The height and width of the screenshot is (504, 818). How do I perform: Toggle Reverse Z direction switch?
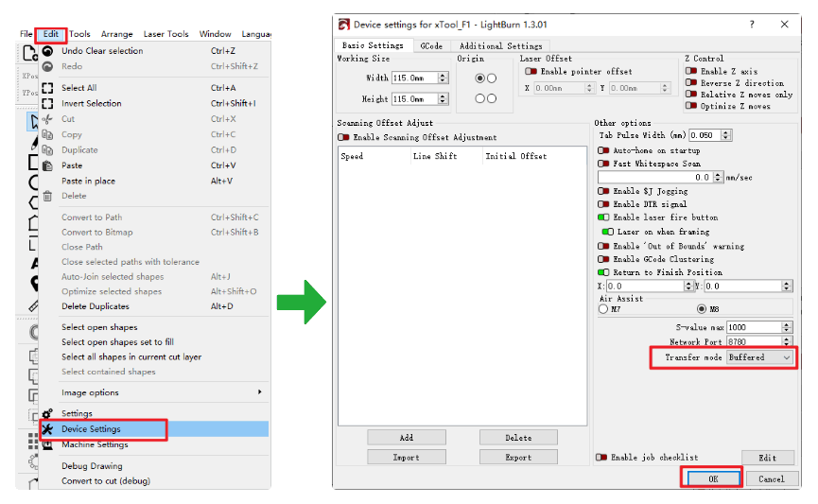(x=691, y=82)
